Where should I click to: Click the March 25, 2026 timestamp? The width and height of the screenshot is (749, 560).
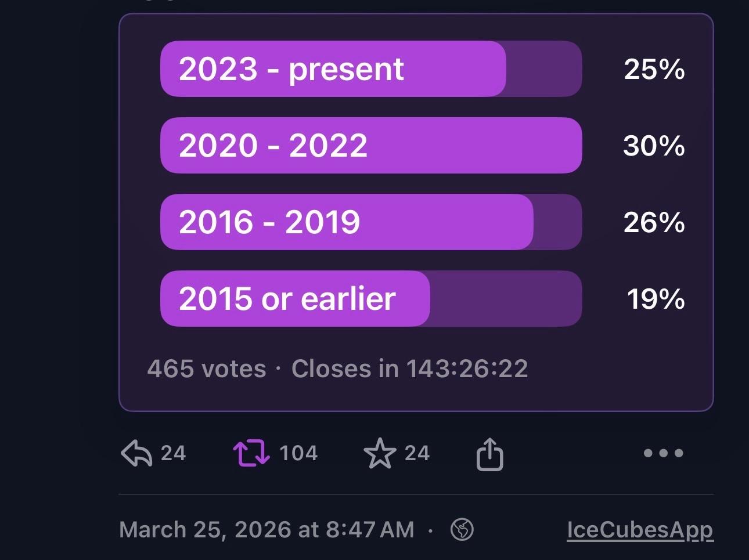267,530
